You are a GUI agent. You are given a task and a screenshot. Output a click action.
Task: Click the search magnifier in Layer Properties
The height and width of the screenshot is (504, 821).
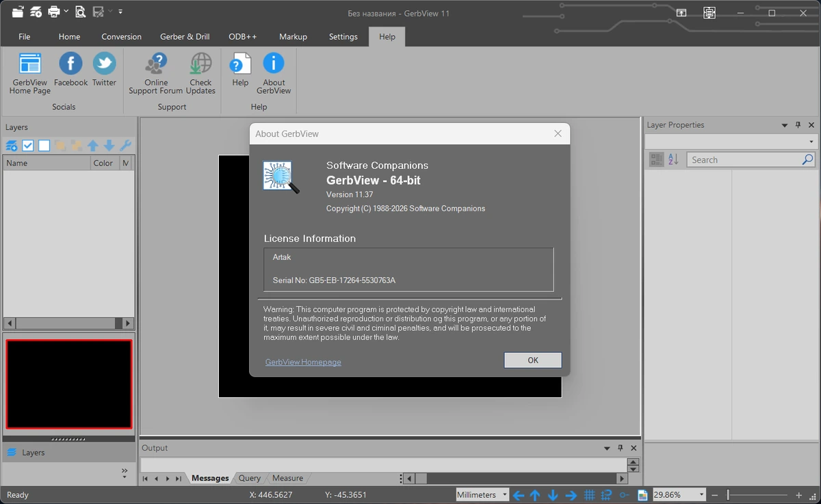tap(808, 159)
